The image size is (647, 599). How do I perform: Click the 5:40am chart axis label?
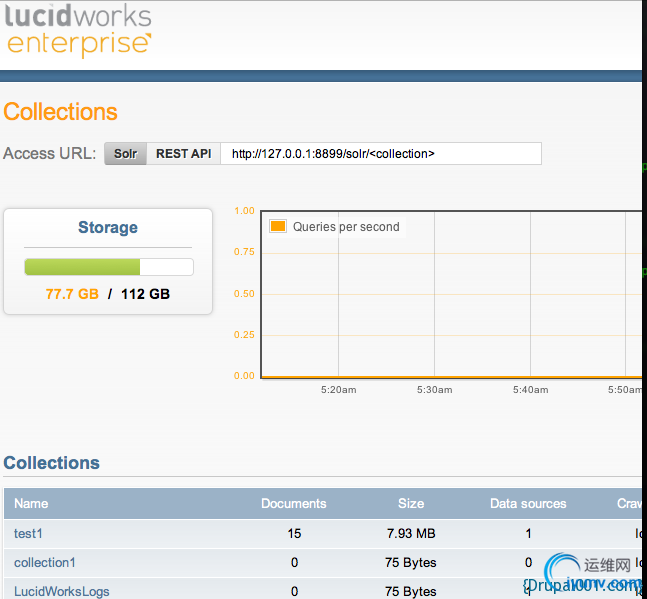click(531, 390)
